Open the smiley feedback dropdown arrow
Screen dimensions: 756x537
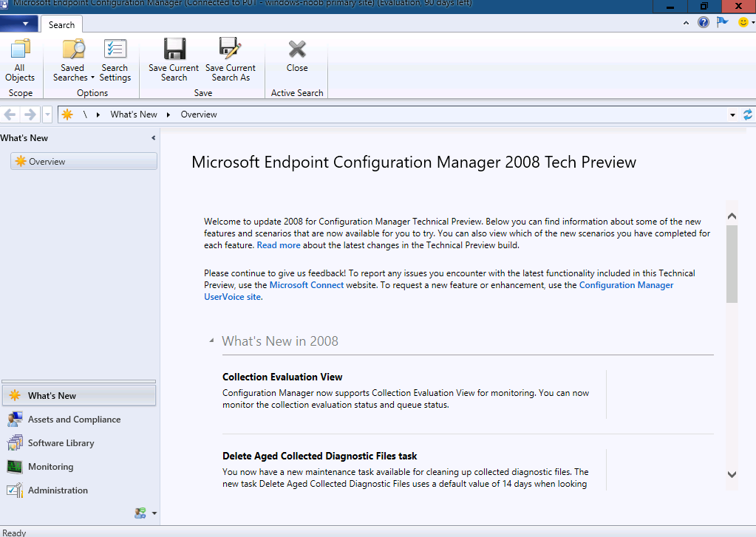click(x=753, y=23)
